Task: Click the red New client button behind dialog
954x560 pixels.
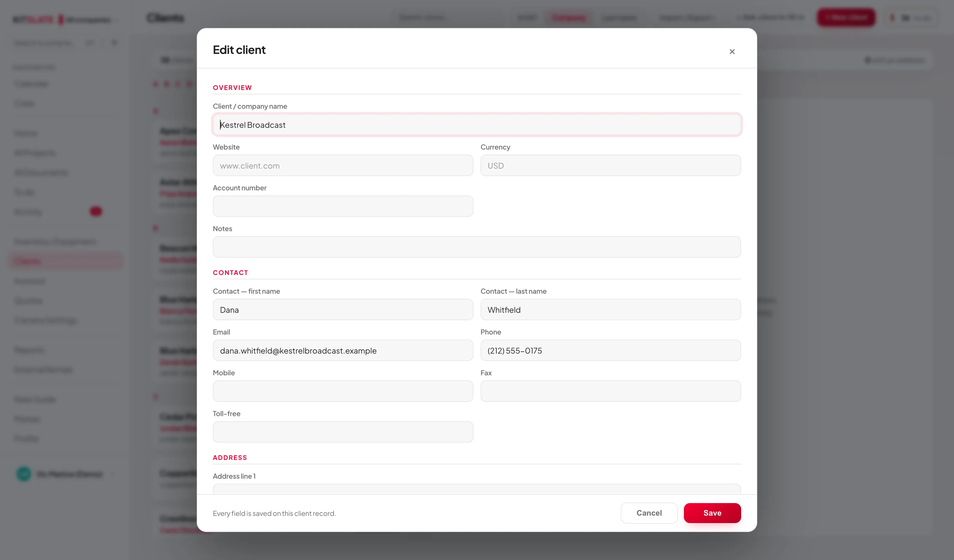Action: 846,17
